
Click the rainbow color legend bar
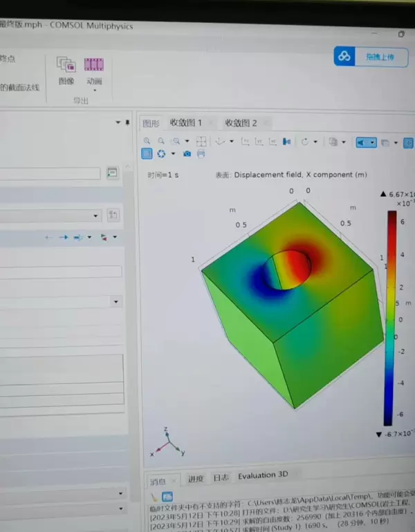tap(391, 318)
